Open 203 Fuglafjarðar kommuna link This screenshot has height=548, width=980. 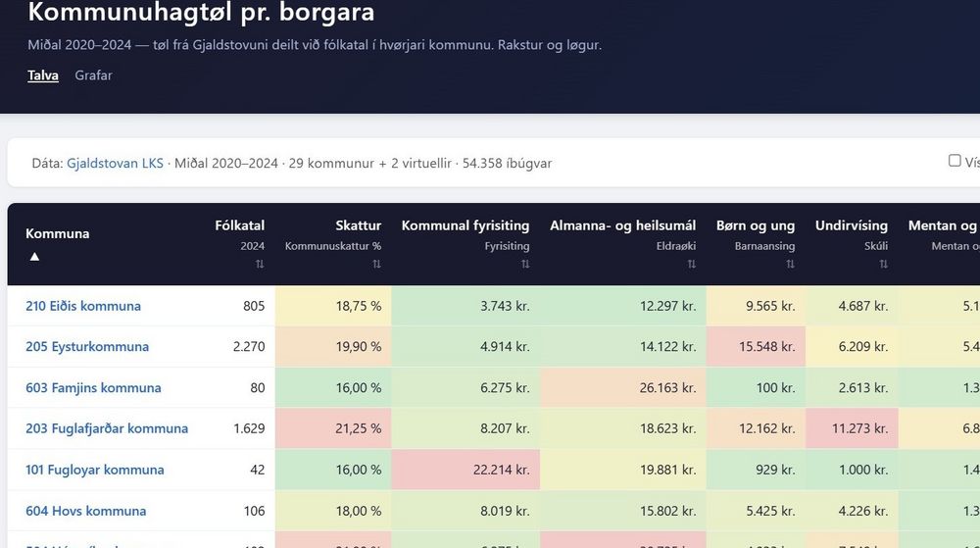point(107,428)
